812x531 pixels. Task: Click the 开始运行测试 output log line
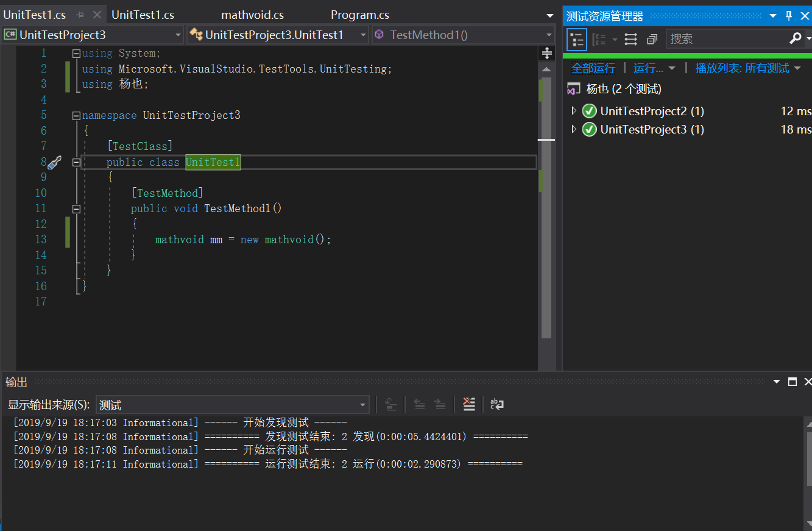(180, 450)
